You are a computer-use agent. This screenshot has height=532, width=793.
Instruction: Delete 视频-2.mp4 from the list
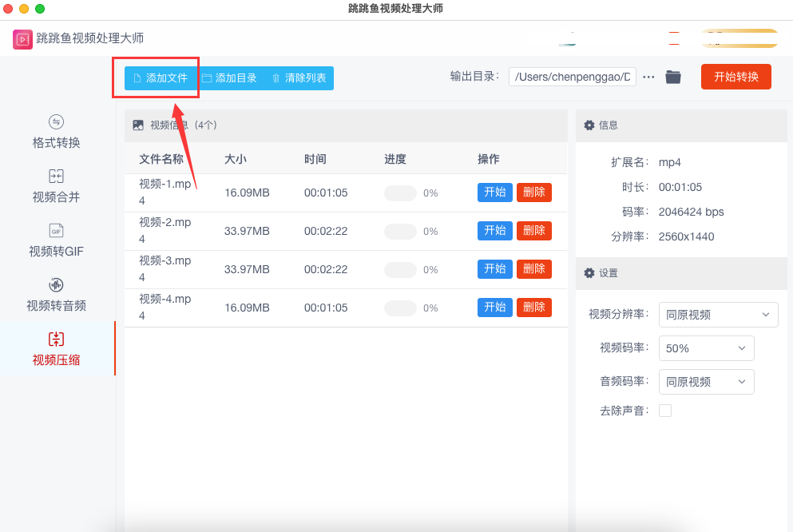(534, 231)
